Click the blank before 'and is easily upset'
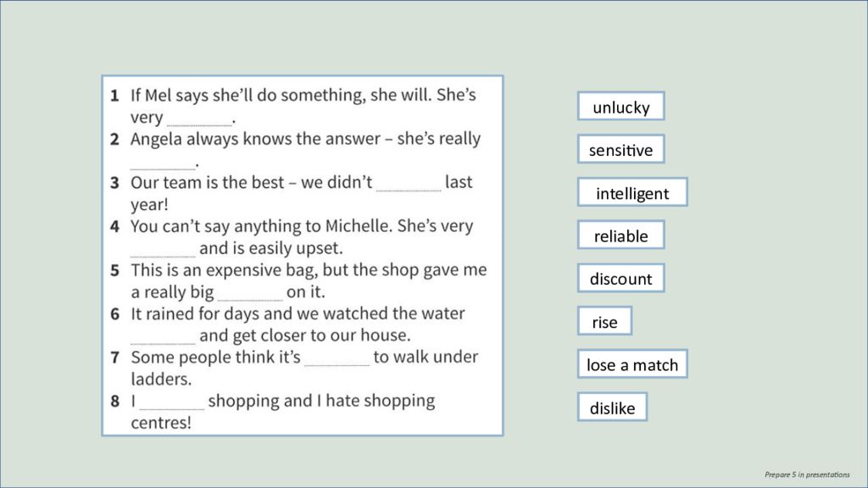 (x=163, y=251)
